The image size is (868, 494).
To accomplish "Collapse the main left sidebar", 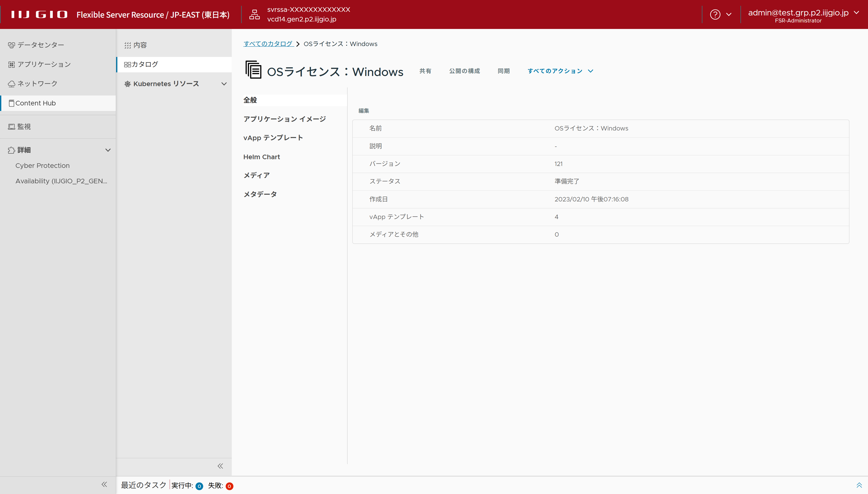I will point(104,485).
